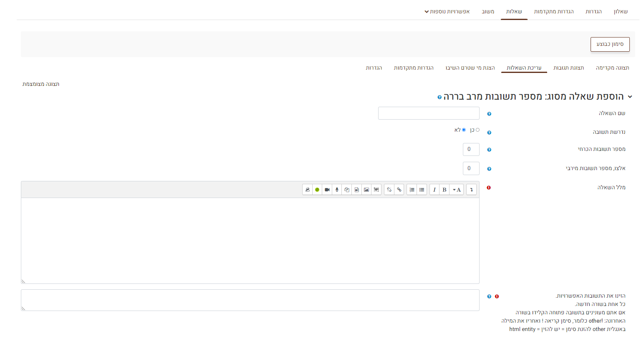Image resolution: width=644 pixels, height=341 pixels.
Task: Click inside the possible answers text area
Action: click(x=250, y=300)
